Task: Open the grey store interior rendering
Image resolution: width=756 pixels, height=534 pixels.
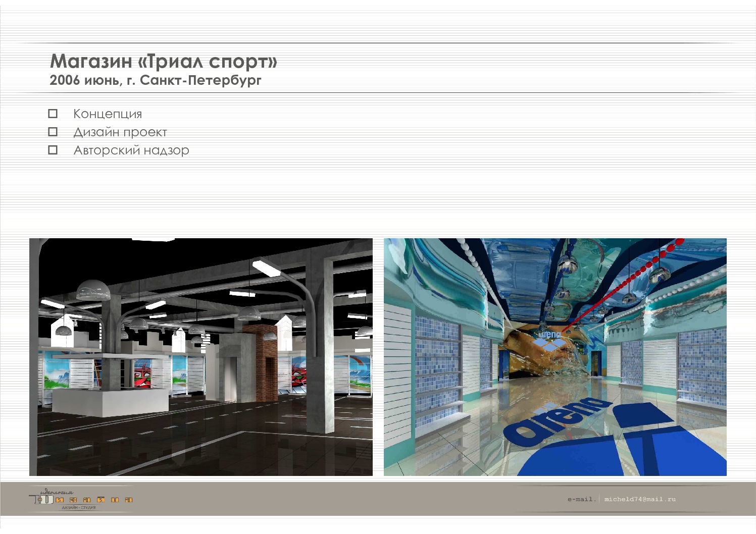Action: click(201, 357)
